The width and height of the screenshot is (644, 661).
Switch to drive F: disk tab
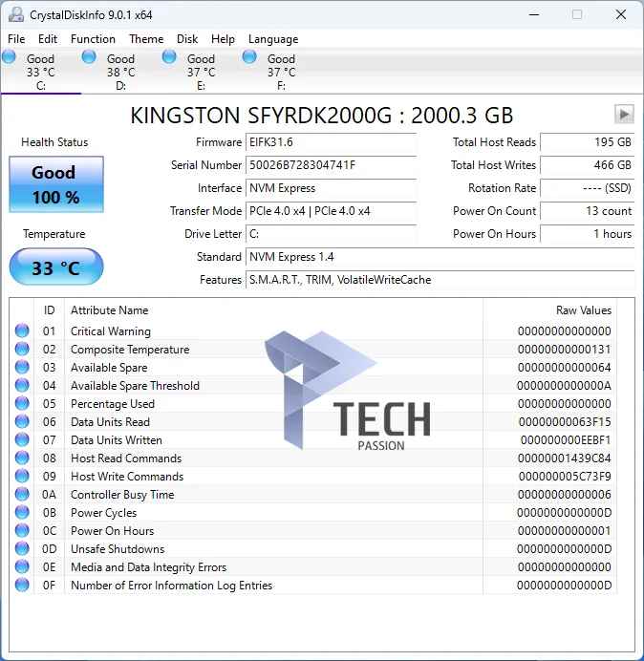(x=281, y=71)
